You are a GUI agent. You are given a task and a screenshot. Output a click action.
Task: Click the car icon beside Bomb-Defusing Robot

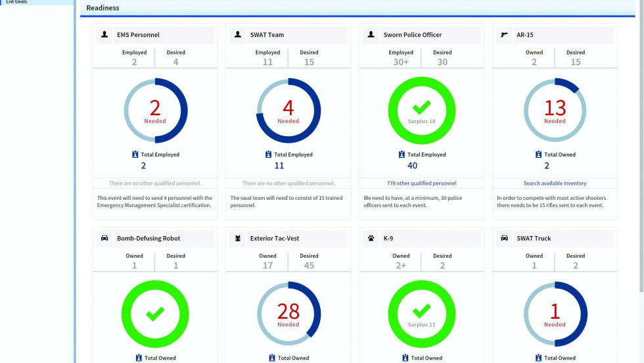tap(104, 238)
